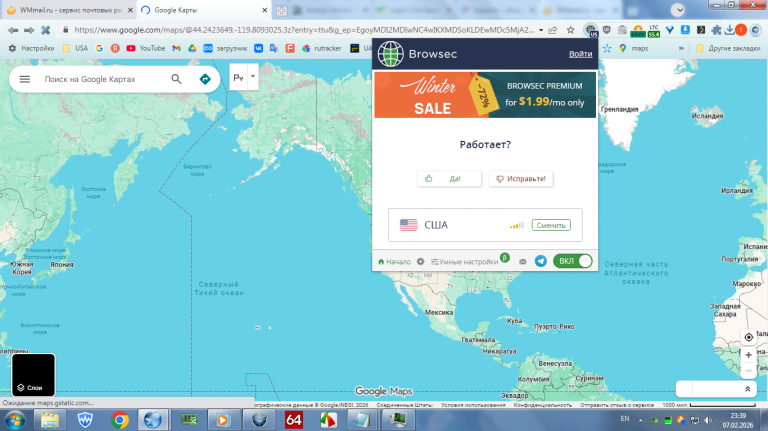Open Умные настройки in Browsec
Screen dimensions: 768x431
click(x=465, y=262)
